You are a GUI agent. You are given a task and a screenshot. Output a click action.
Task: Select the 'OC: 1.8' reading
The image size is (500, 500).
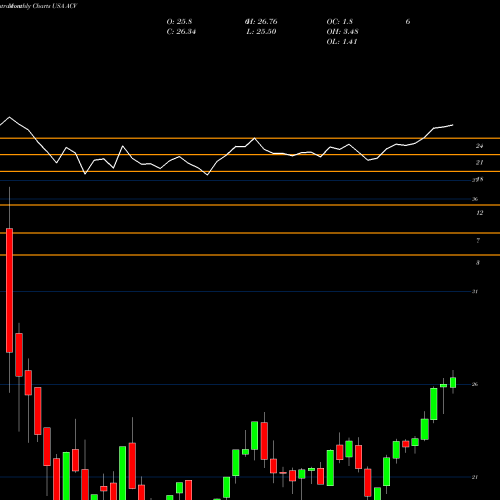[339, 22]
